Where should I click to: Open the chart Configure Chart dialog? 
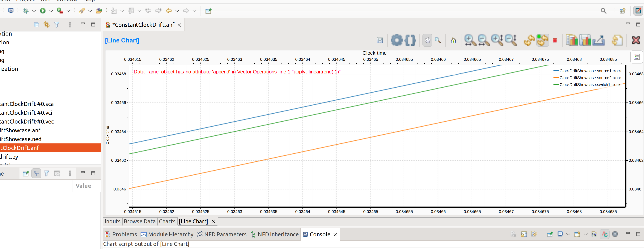click(x=396, y=40)
